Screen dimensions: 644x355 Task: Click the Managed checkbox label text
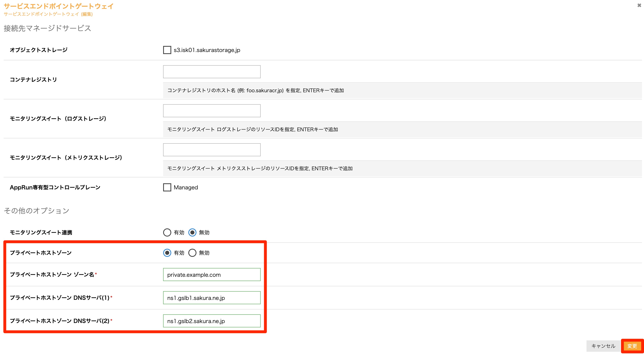[186, 187]
